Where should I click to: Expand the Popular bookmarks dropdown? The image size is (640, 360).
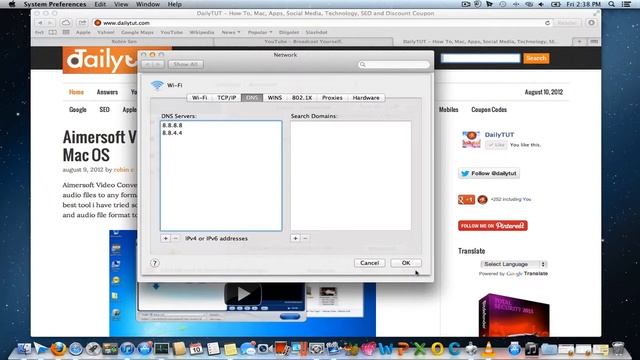tap(260, 32)
